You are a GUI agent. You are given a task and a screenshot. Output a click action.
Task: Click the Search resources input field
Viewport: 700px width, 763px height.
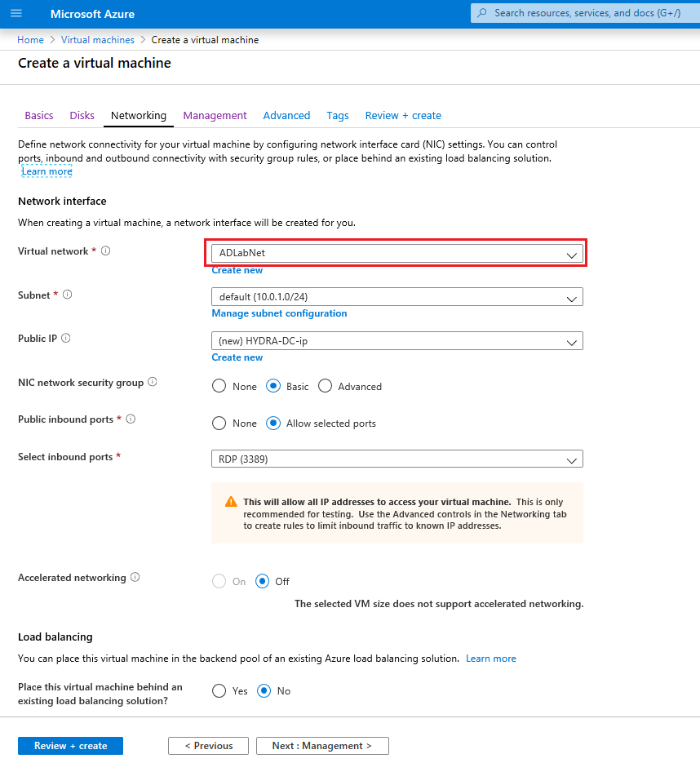[587, 13]
